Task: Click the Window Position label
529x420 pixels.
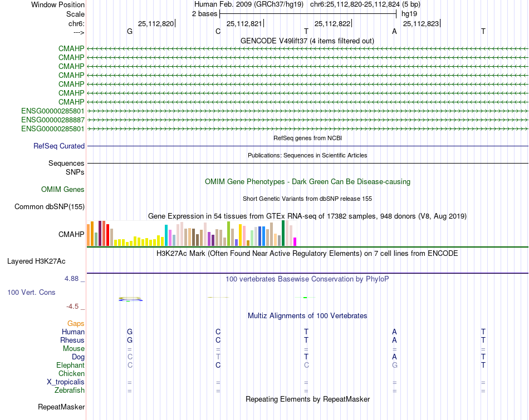Action: click(x=58, y=4)
